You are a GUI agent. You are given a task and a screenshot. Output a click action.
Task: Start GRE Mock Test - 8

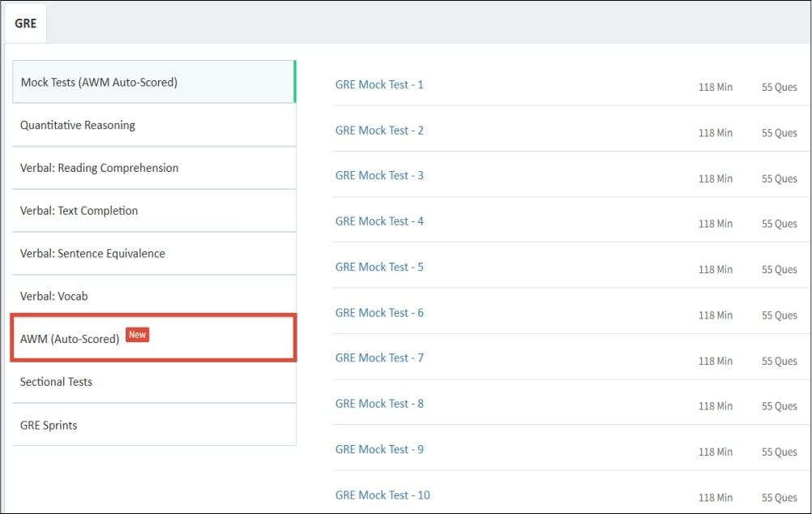379,404
